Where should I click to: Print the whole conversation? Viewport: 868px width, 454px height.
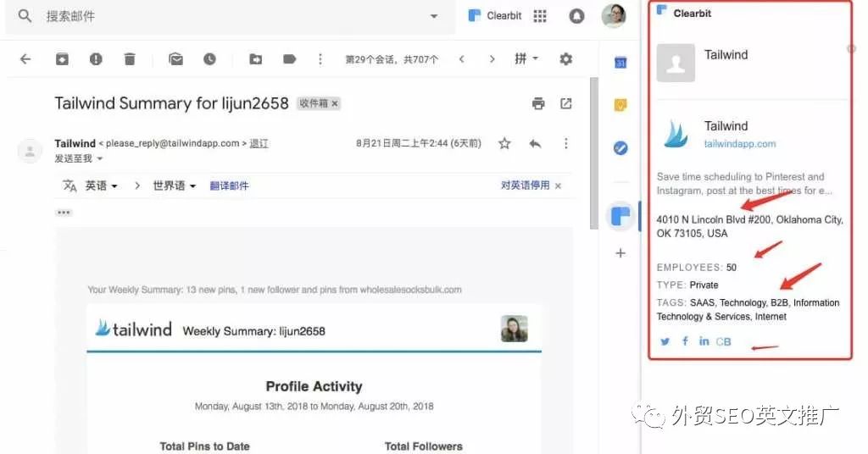pyautogui.click(x=538, y=103)
